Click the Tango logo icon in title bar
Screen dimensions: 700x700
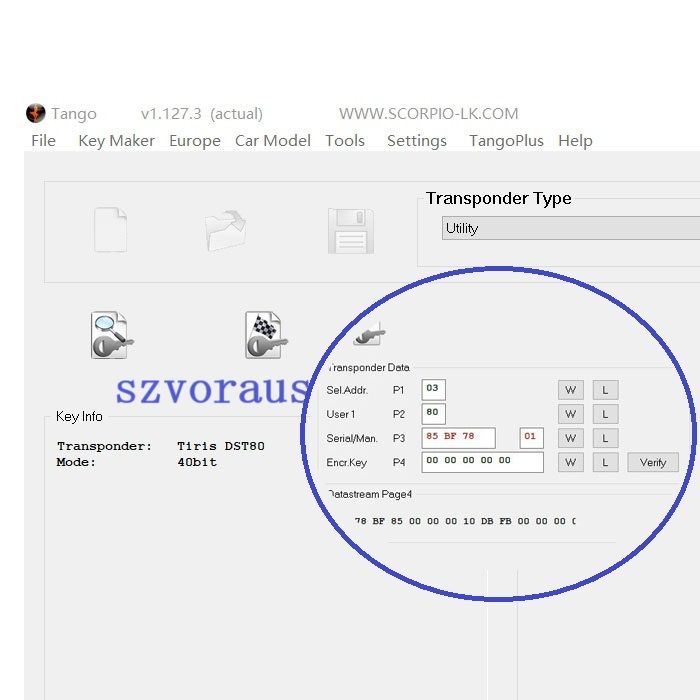point(36,113)
